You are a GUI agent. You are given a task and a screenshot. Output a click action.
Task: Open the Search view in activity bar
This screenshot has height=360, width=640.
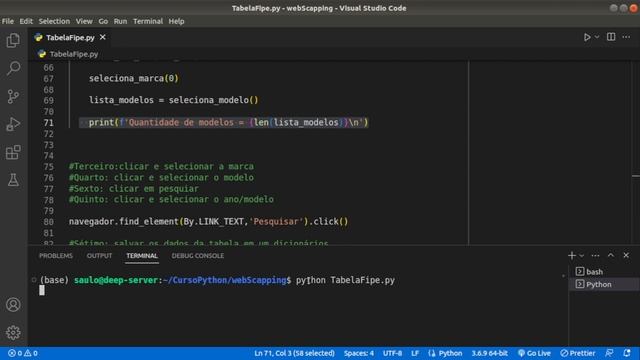(x=13, y=68)
